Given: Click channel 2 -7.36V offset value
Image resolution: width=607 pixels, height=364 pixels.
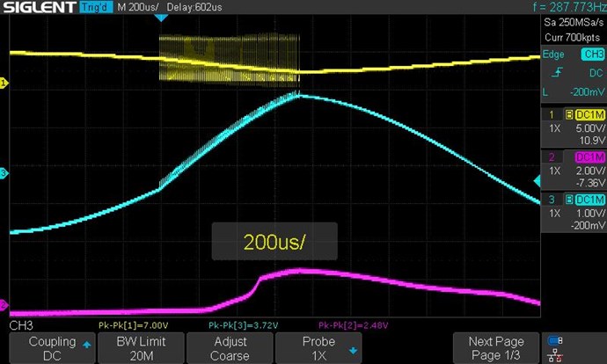Looking at the screenshot, I should click(x=590, y=183).
